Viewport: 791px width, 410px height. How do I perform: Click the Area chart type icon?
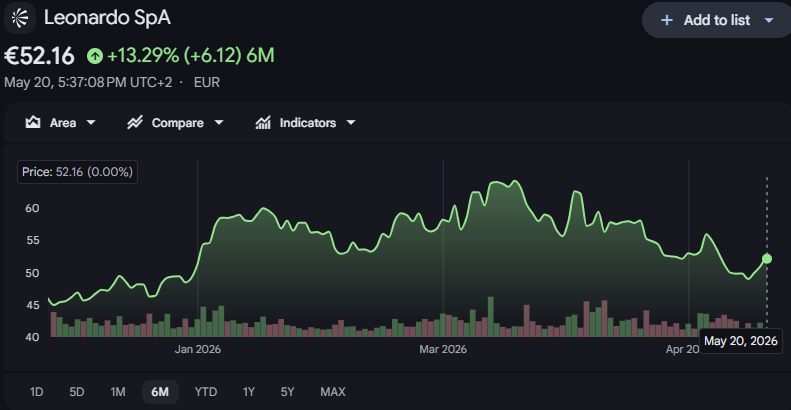pyautogui.click(x=33, y=123)
